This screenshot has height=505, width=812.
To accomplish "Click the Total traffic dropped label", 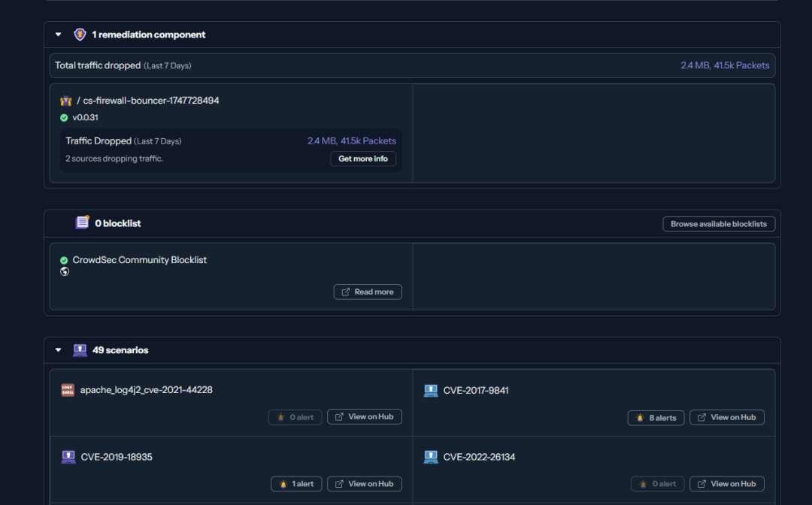I will (98, 65).
